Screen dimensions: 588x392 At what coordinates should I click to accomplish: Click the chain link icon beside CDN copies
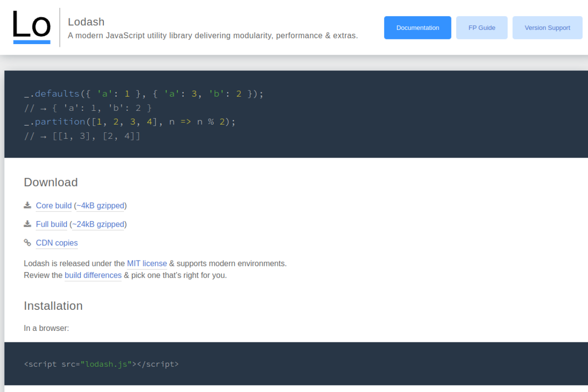(28, 243)
